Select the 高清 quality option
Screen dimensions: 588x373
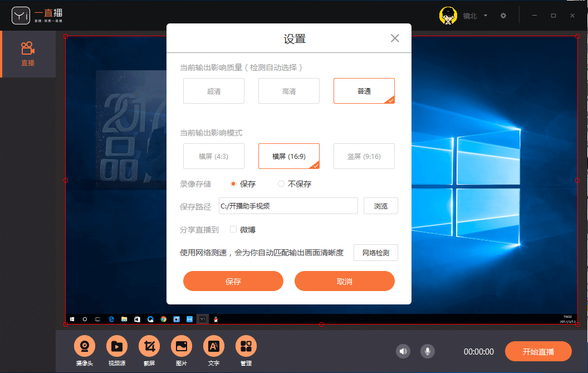pyautogui.click(x=288, y=90)
